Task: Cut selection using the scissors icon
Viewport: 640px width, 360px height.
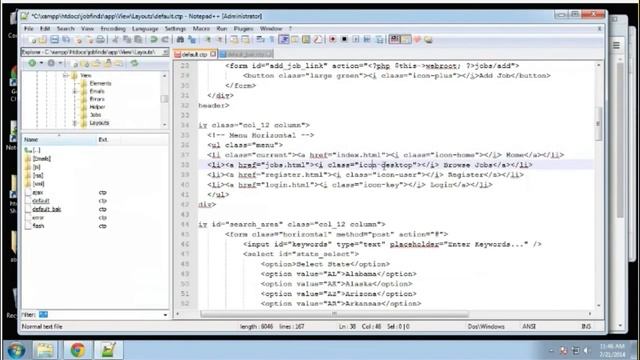Action: point(115,40)
